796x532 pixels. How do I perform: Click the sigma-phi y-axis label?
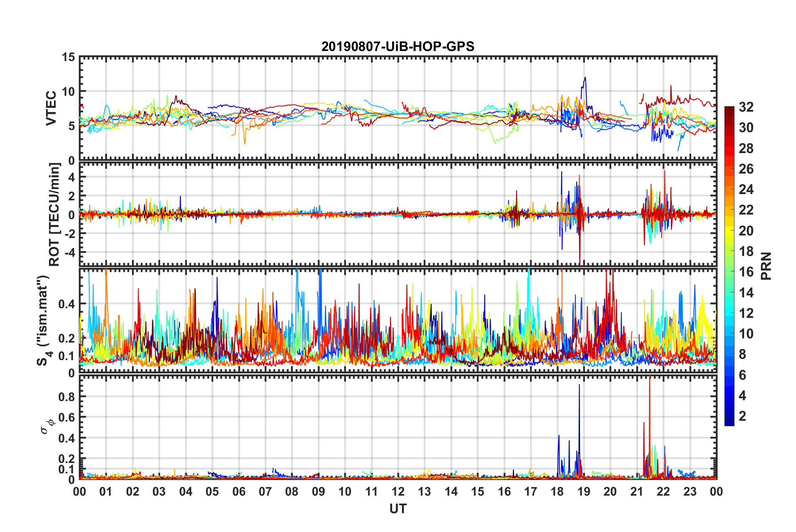pos(47,426)
